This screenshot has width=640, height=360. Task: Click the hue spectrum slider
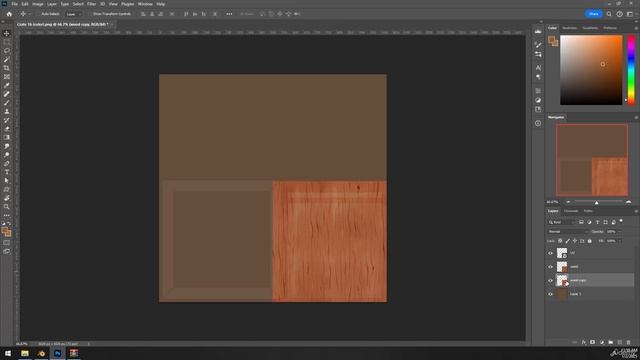(631, 70)
